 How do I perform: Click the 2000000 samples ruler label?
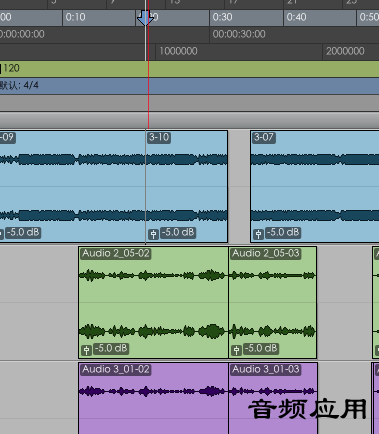click(x=345, y=51)
